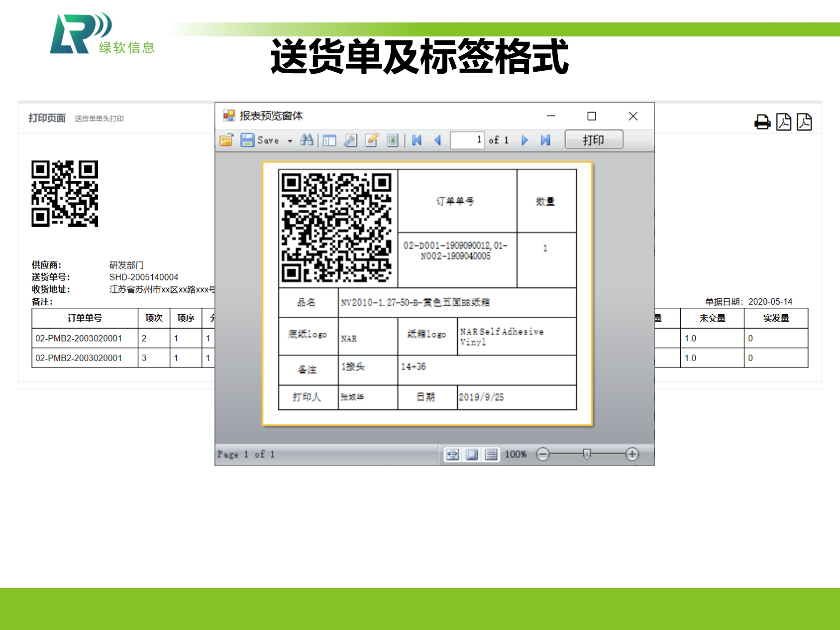Click the page settings wrench icon

[350, 140]
